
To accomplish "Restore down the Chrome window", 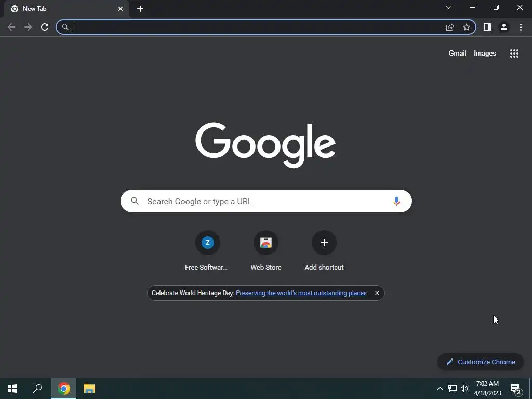I will coord(496,7).
